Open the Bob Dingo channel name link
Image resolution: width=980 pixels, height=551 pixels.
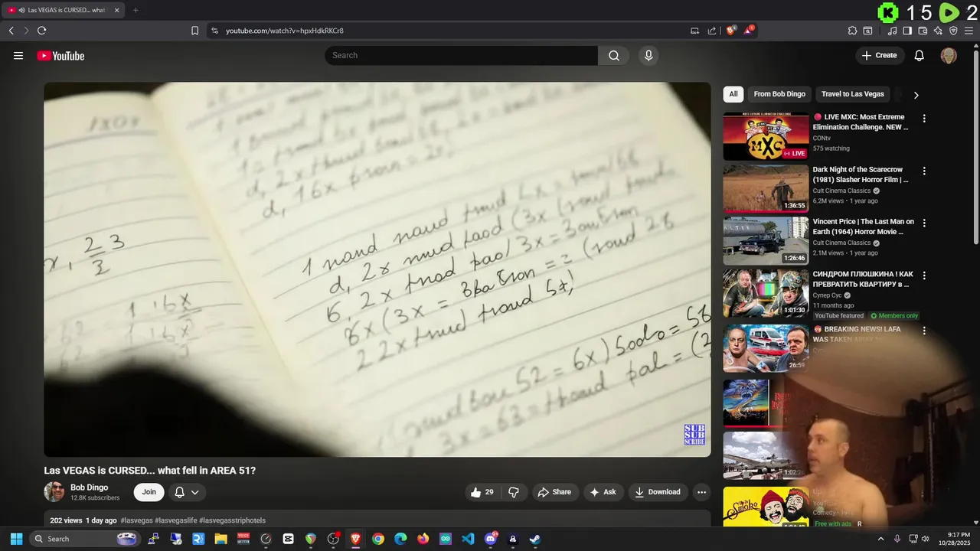point(89,487)
